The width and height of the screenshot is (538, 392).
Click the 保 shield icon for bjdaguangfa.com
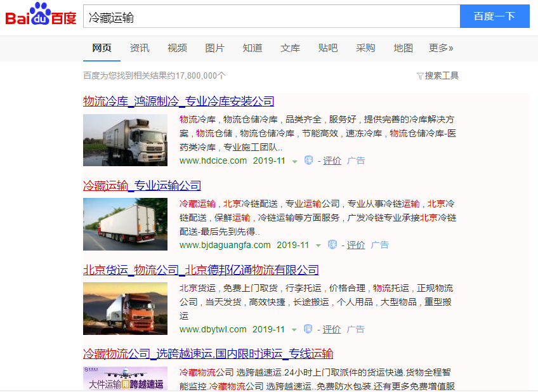coord(332,245)
